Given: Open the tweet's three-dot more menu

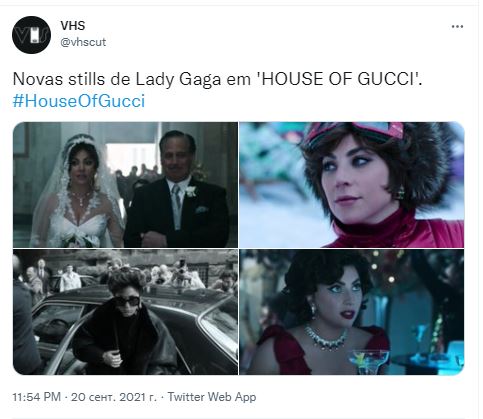Looking at the screenshot, I should (457, 26).
